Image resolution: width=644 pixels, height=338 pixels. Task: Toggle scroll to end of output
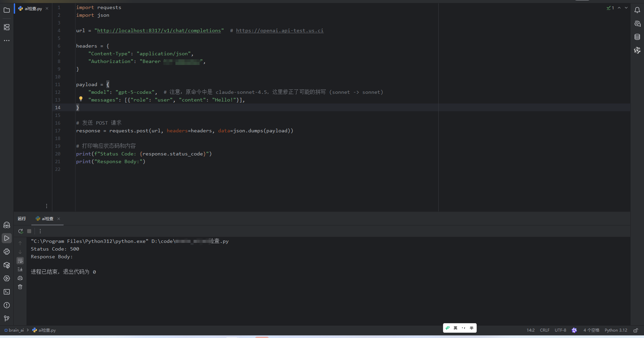coord(20,269)
